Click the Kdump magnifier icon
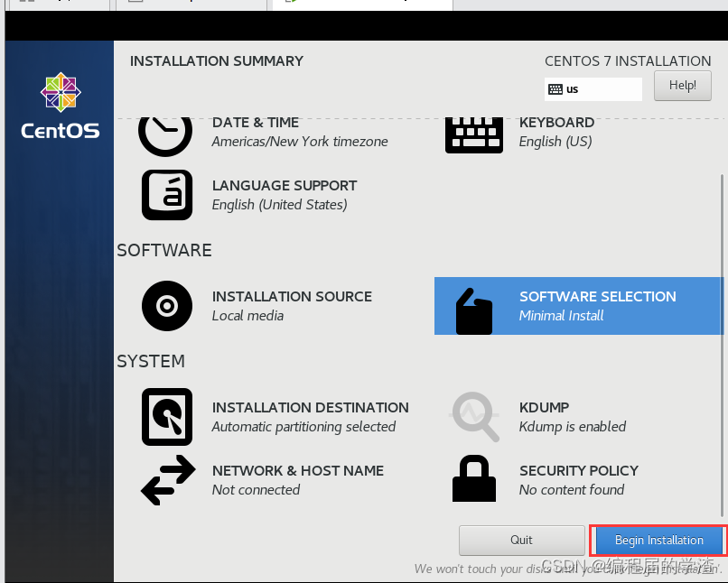This screenshot has width=728, height=583. point(474,417)
